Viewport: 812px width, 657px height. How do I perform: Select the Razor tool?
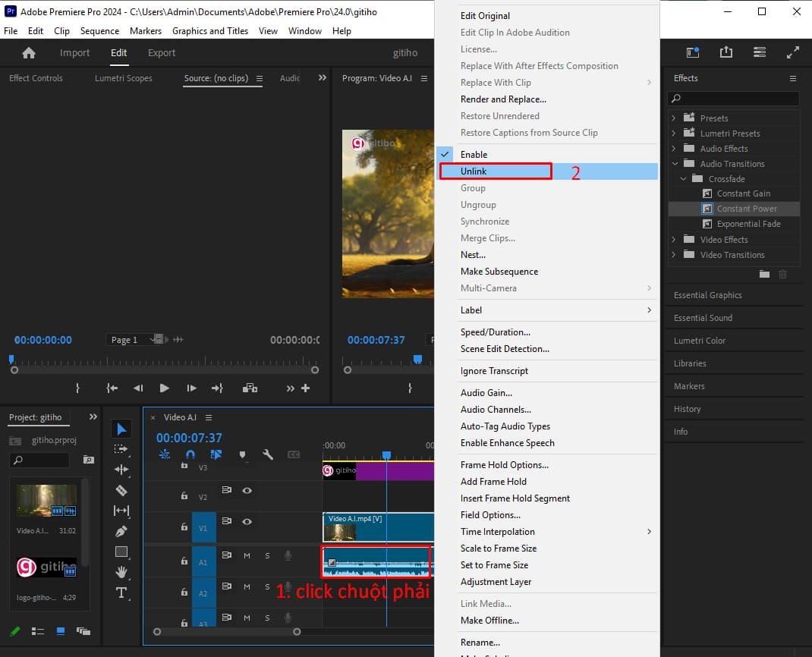(x=121, y=490)
